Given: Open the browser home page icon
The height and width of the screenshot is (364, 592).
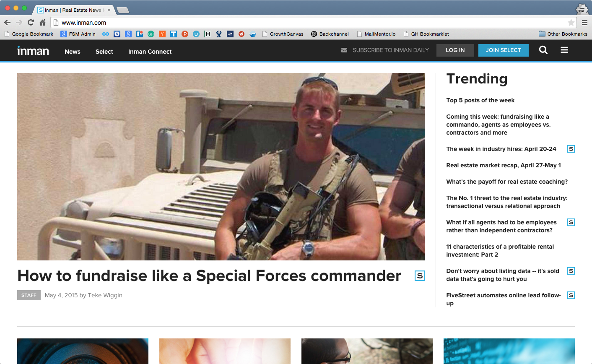Looking at the screenshot, I should coord(42,23).
